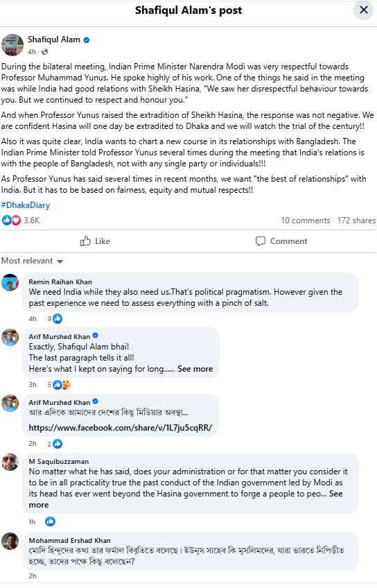Open the #DhakaDiary hashtag
The height and width of the screenshot is (588, 377).
(x=26, y=205)
